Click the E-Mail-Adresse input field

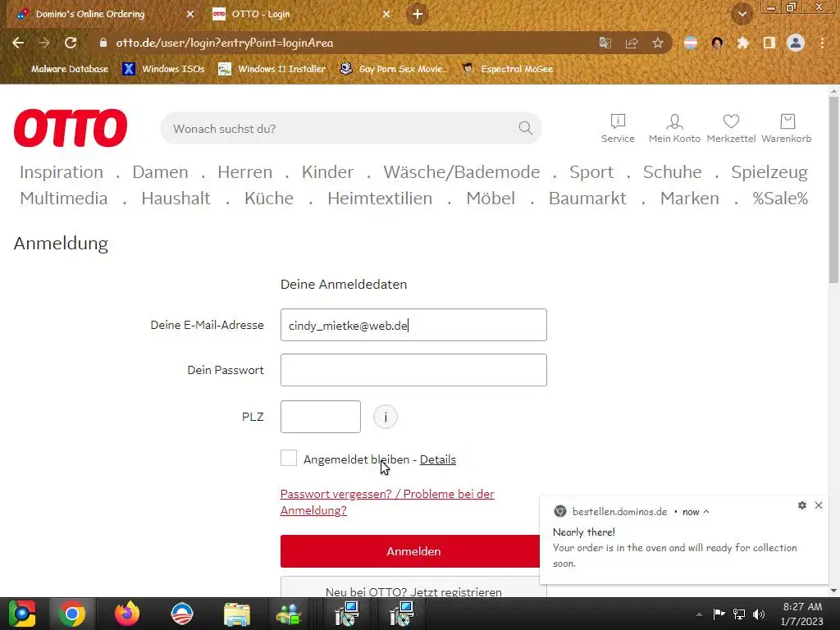tap(413, 325)
